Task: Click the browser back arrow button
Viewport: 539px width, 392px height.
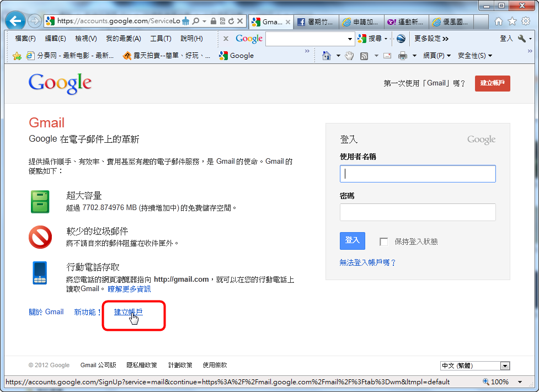Action: point(15,22)
